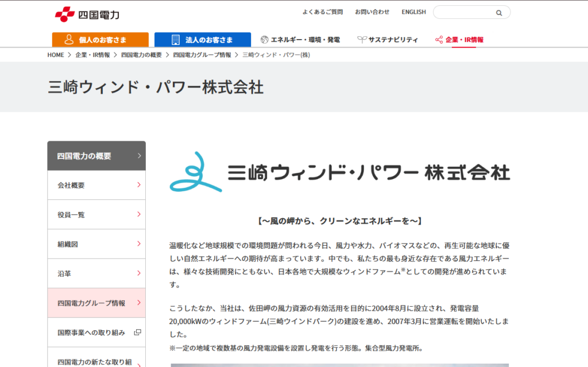This screenshot has height=367, width=588.
Task: Select 四国電力の新たな取り組 in sidebar
Action: (x=96, y=357)
